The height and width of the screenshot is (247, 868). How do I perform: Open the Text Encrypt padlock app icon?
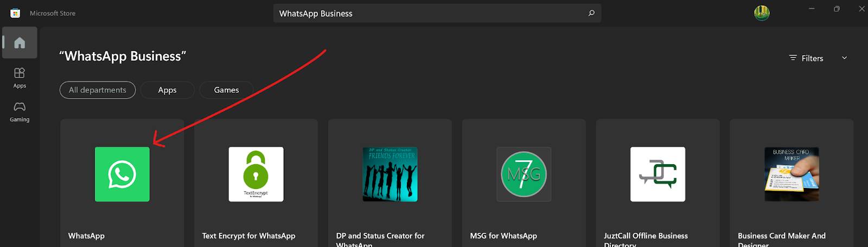256,174
